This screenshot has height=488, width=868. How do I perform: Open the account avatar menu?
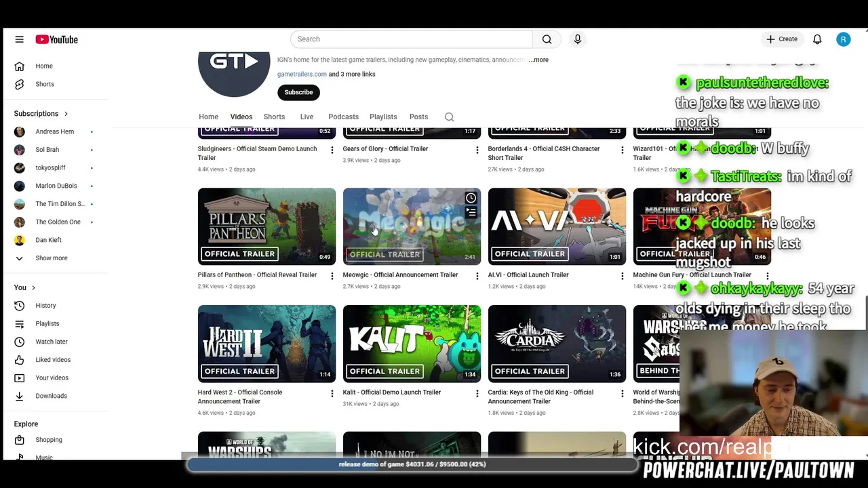pyautogui.click(x=843, y=39)
